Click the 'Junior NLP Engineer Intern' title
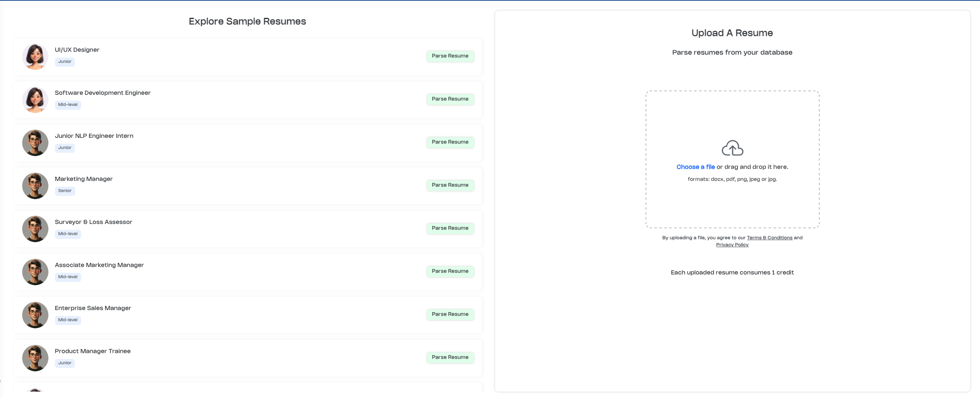 (x=94, y=136)
